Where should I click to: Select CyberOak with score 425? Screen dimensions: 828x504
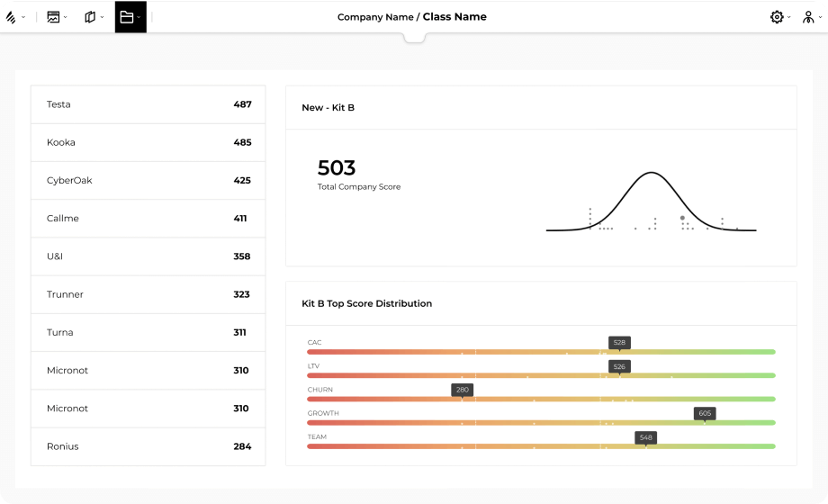coord(148,180)
